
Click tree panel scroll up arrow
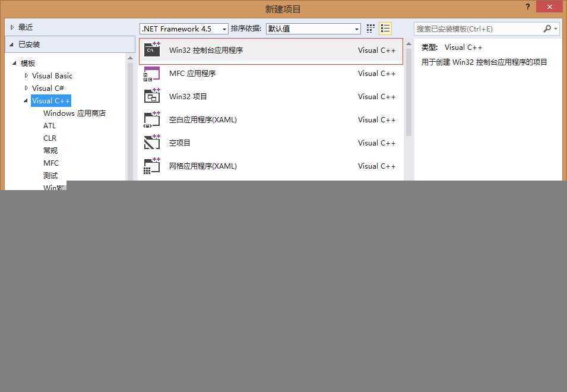130,58
